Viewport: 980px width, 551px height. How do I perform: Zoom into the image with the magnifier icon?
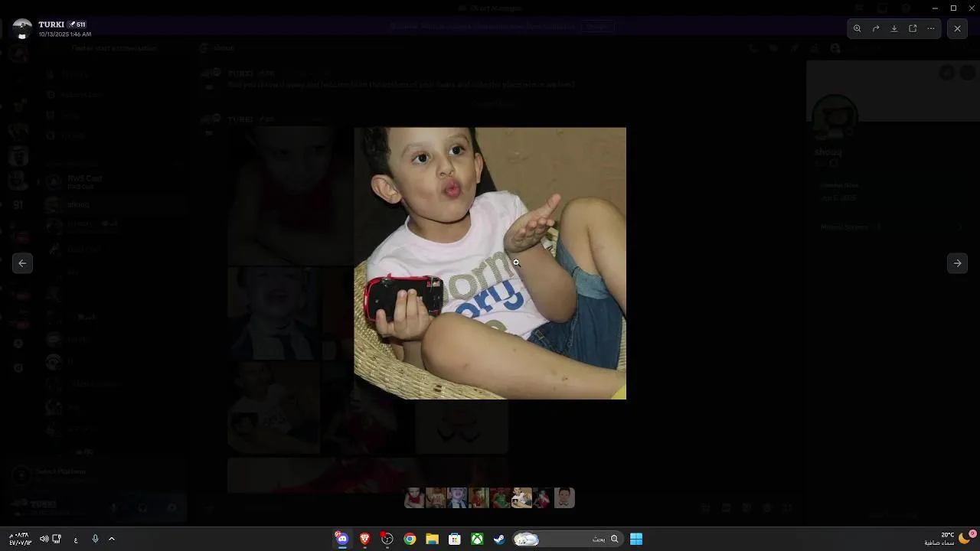coord(857,28)
